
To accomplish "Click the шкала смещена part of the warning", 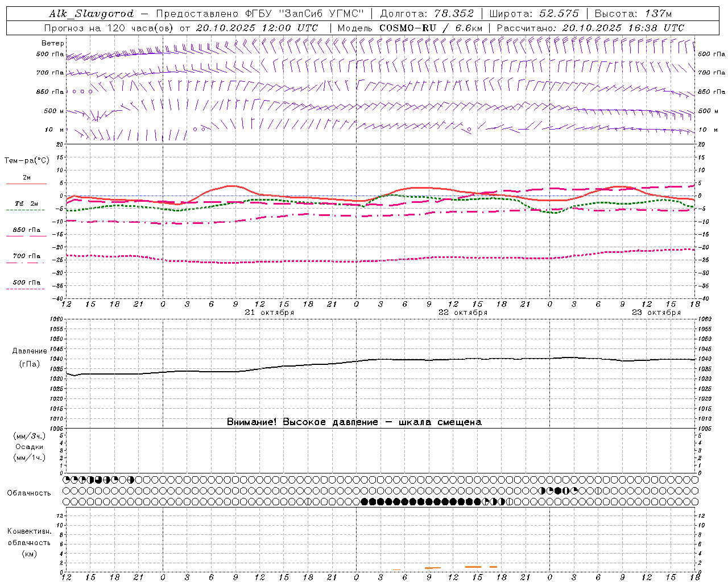I will pyautogui.click(x=440, y=422).
